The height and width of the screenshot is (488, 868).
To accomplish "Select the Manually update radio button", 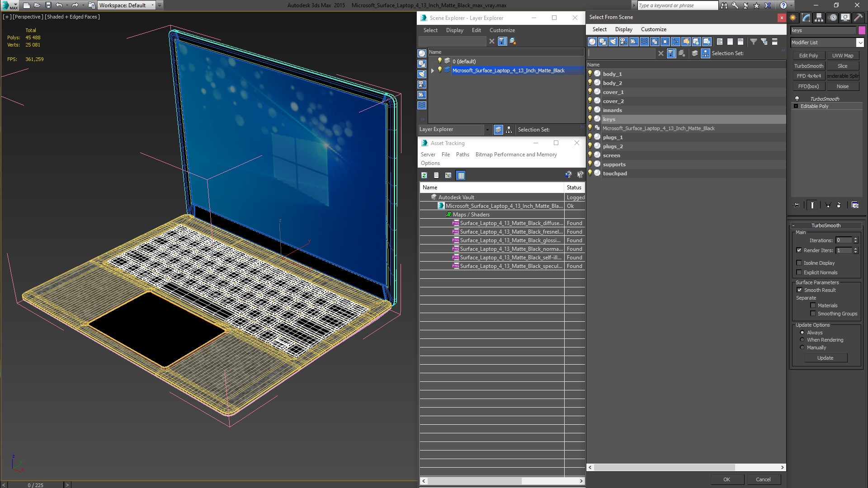I will (x=802, y=347).
